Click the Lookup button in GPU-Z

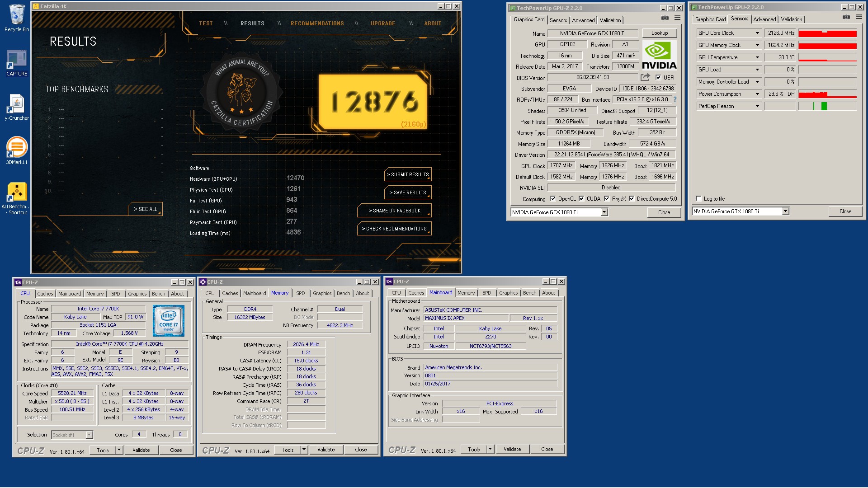[660, 33]
